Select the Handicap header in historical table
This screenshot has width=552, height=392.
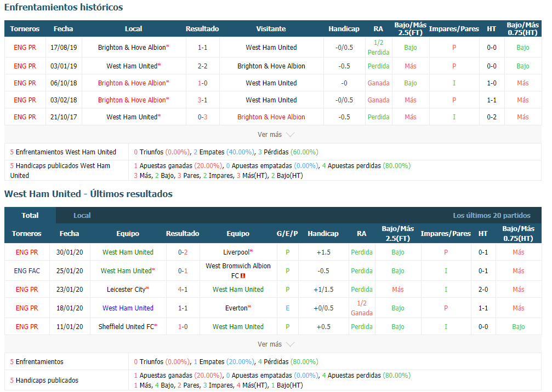click(x=344, y=29)
